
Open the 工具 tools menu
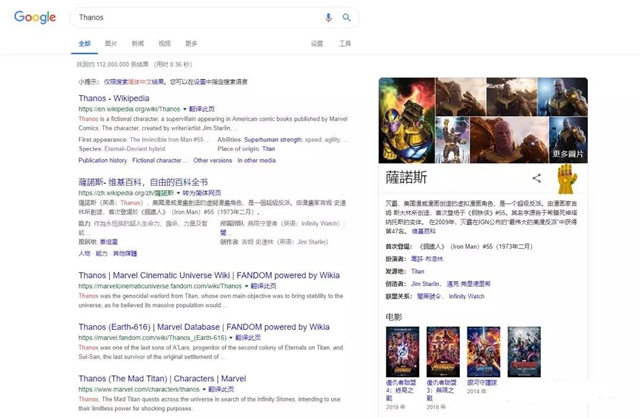point(345,44)
